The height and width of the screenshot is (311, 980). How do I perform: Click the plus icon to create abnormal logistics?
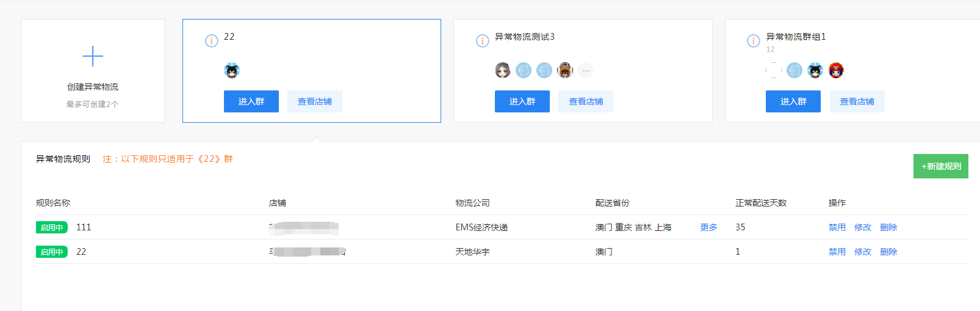click(x=93, y=56)
